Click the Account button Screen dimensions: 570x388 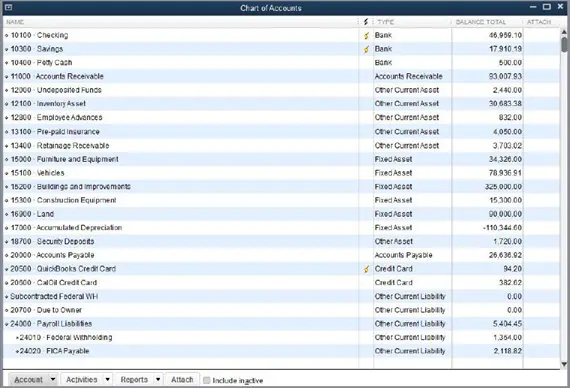pos(28,380)
